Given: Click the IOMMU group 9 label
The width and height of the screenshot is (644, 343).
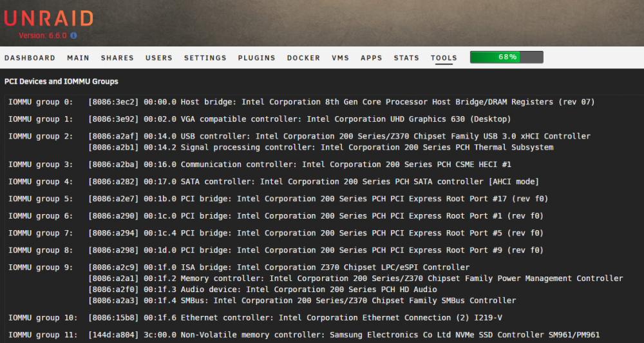Looking at the screenshot, I should 41,268.
